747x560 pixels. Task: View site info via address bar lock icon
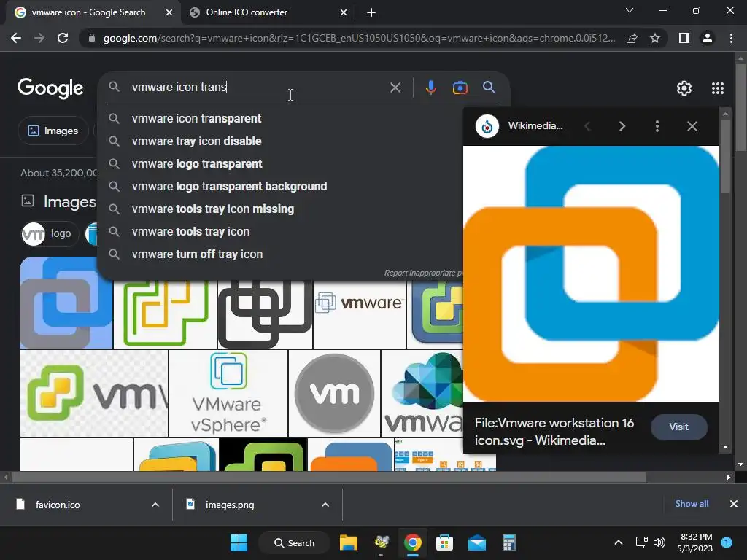[x=92, y=38]
